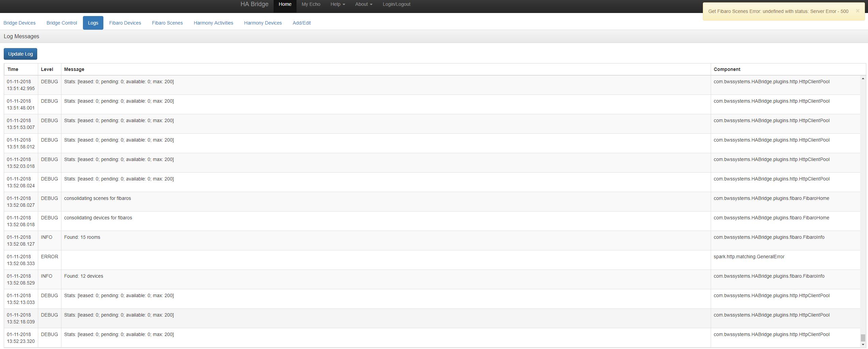Open the Harmony Activities tab
The image size is (868, 349).
click(213, 23)
